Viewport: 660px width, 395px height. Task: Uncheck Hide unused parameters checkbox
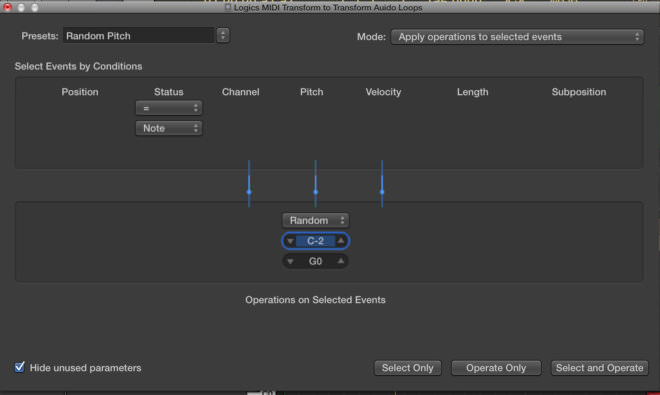tap(19, 367)
